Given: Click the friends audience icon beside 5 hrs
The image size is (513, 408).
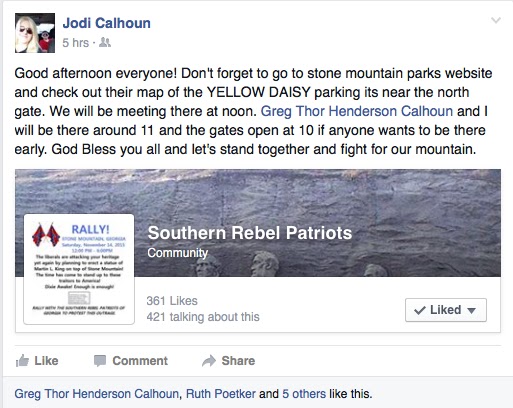Looking at the screenshot, I should [105, 42].
